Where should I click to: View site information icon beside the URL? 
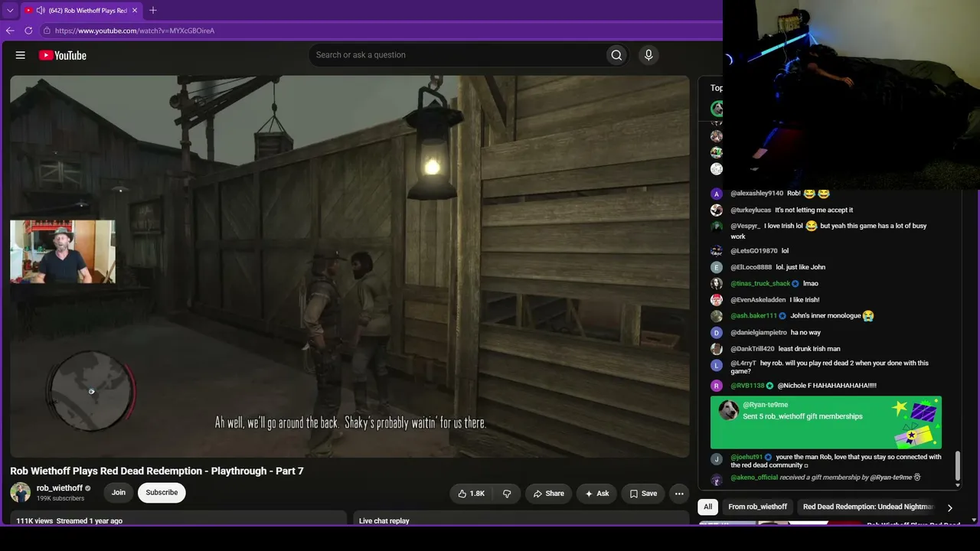(47, 31)
